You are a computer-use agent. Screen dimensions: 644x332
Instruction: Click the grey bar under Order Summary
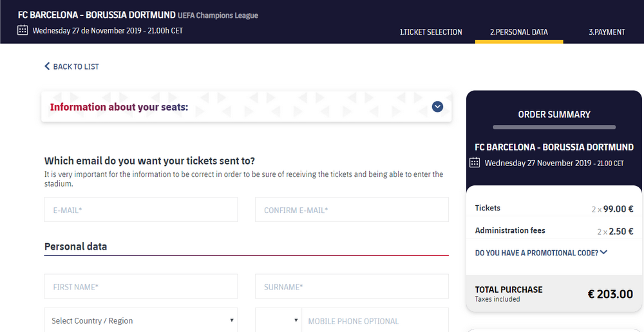[554, 127]
